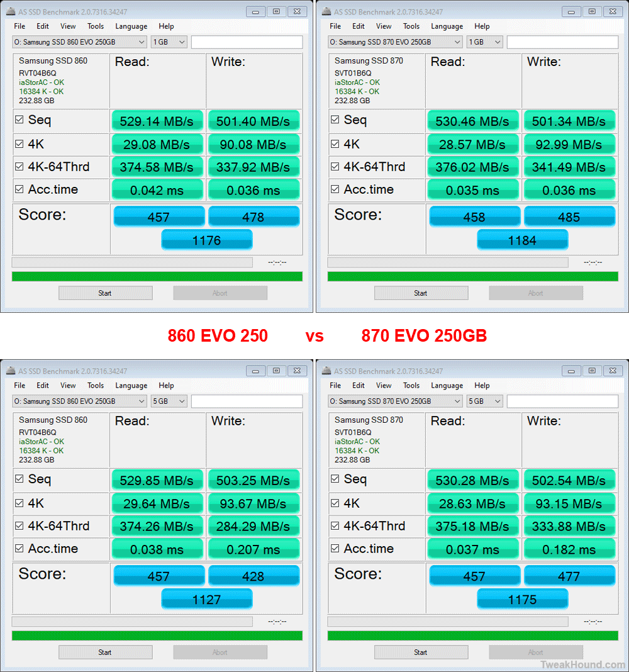Click AS SSD app icon in 870 EVO 1GB window title bar
Image resolution: width=629 pixels, height=672 pixels.
pos(326,11)
